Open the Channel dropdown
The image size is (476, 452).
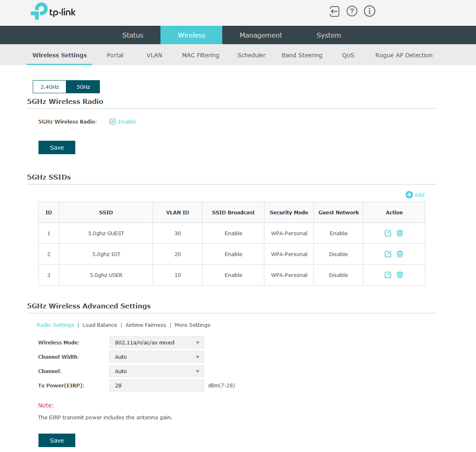157,371
